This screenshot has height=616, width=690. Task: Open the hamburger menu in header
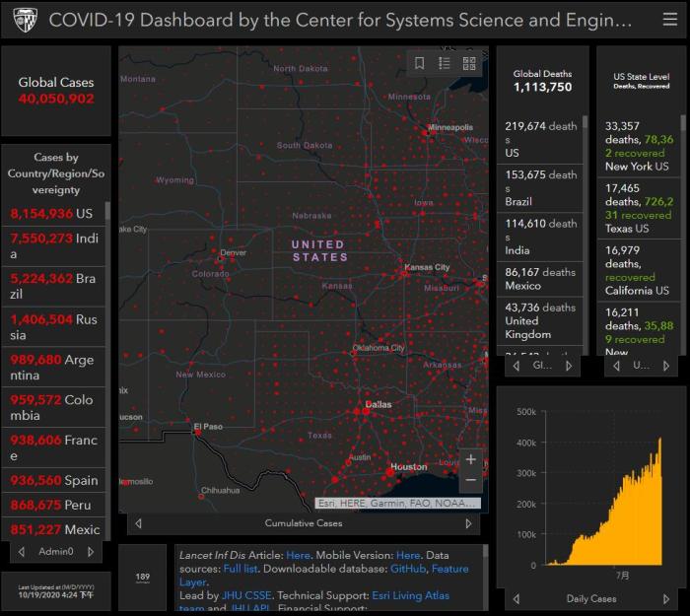669,20
